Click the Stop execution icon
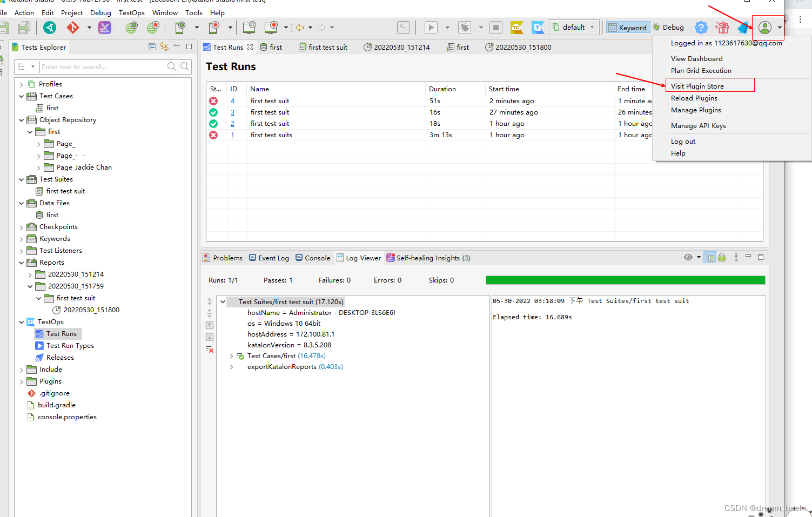 496,28
